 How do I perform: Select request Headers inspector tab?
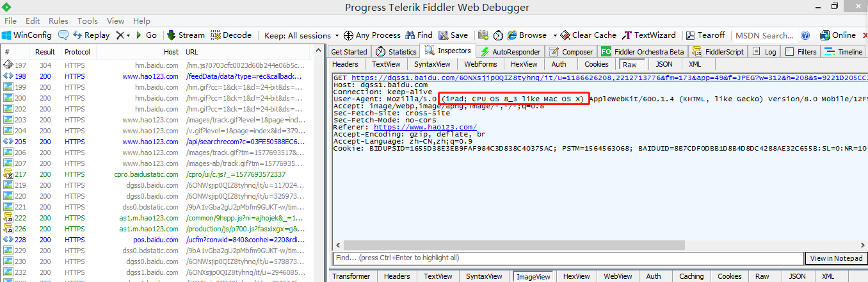(x=345, y=64)
